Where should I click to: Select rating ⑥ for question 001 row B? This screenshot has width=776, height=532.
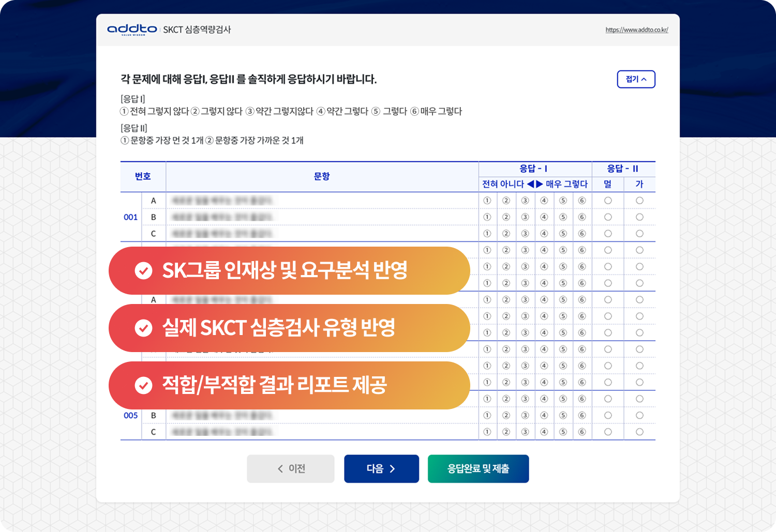pyautogui.click(x=581, y=217)
